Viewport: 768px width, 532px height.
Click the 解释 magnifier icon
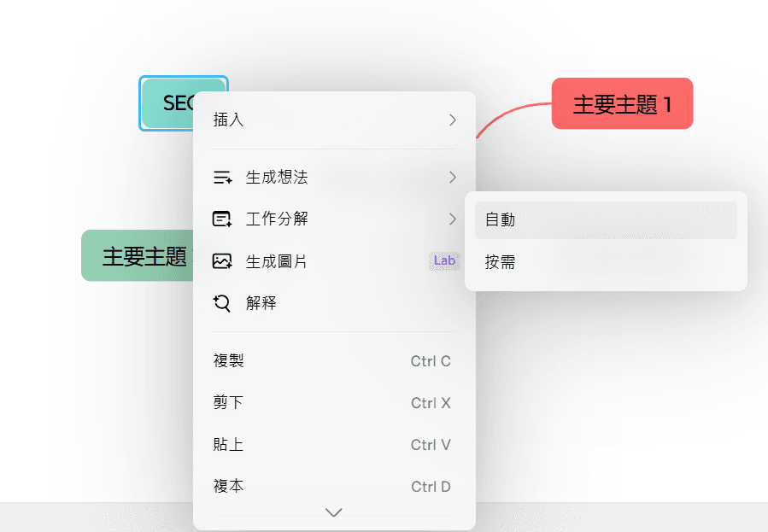point(222,302)
